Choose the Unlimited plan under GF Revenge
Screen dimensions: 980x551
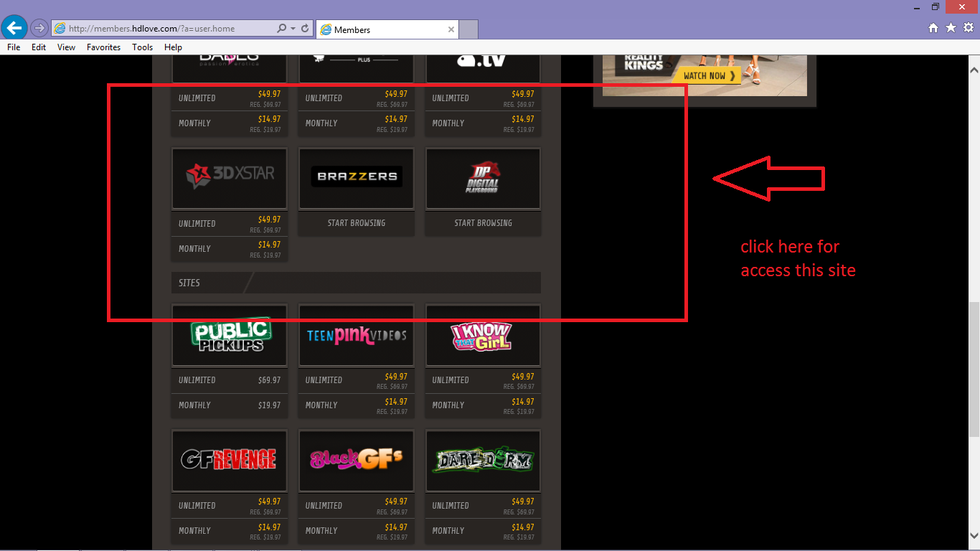[230, 506]
